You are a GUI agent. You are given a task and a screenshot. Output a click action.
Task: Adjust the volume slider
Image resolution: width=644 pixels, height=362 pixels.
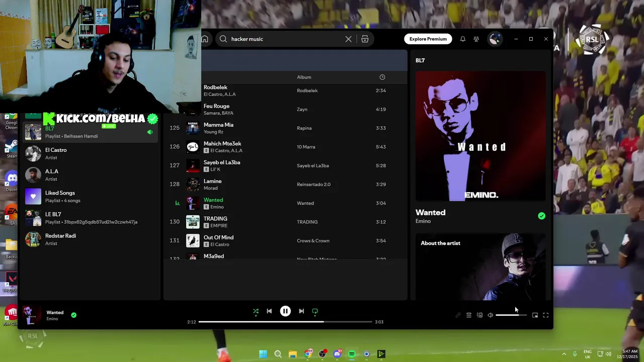[511, 315]
